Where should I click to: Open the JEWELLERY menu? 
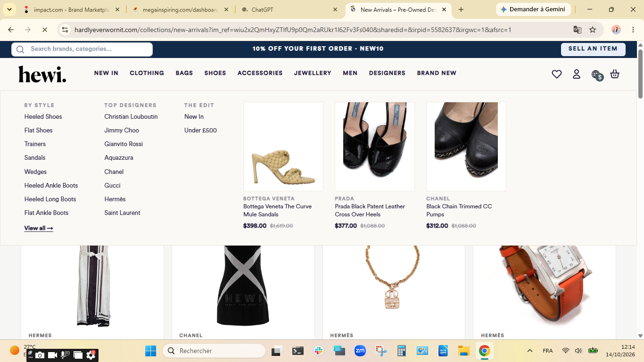313,73
